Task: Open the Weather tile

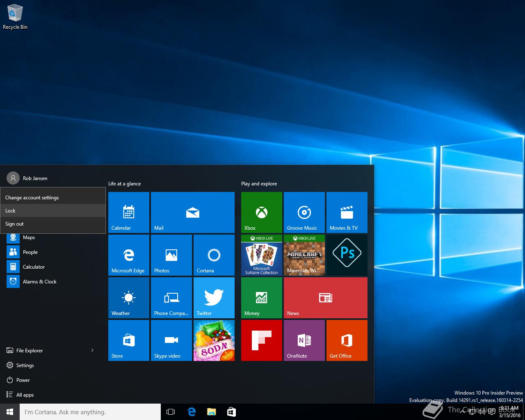Action: coord(129,298)
